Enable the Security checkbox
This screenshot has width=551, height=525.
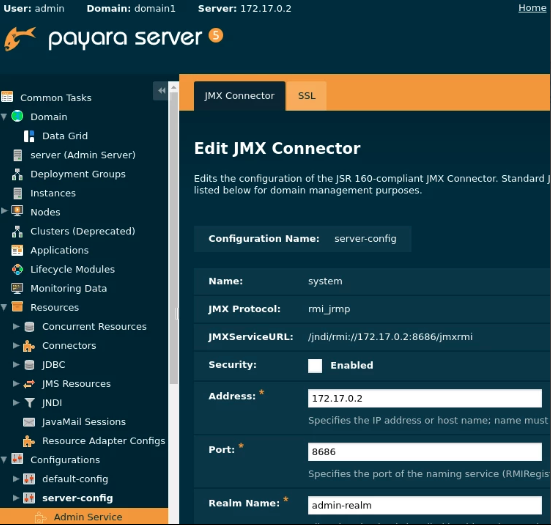pyautogui.click(x=315, y=365)
